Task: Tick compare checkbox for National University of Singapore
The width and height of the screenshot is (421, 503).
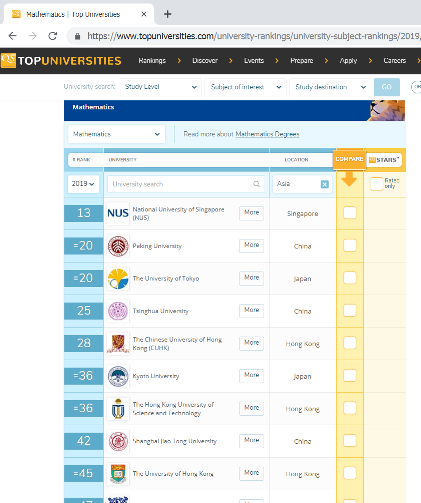Action: [350, 213]
